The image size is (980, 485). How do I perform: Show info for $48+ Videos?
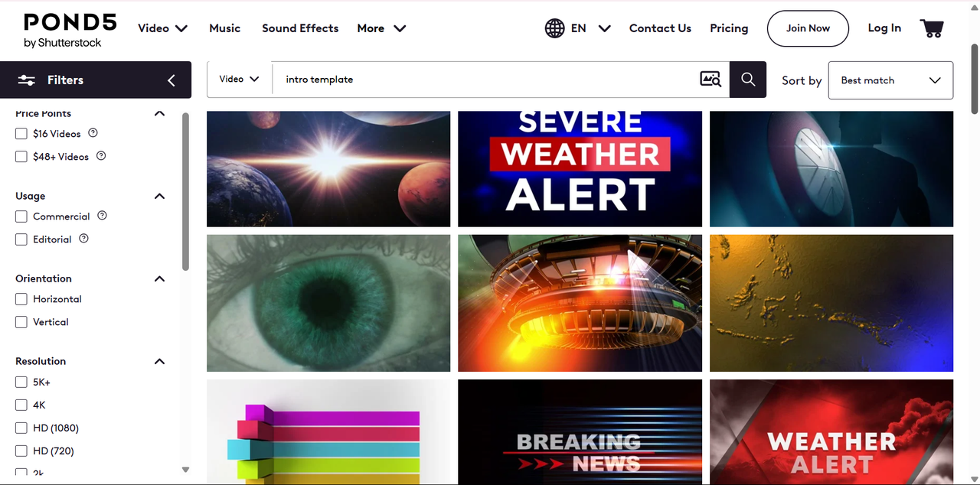(x=101, y=156)
